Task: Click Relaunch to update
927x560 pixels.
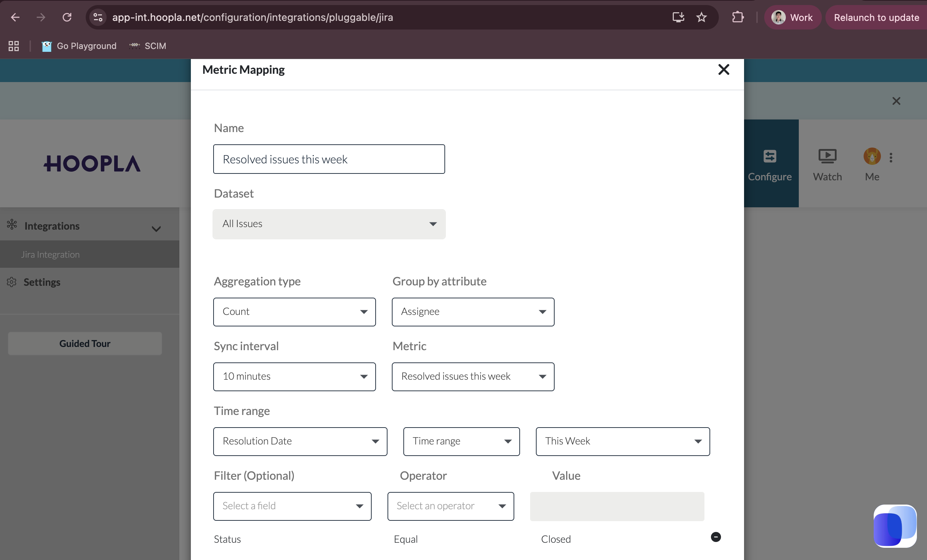Action: point(876,17)
